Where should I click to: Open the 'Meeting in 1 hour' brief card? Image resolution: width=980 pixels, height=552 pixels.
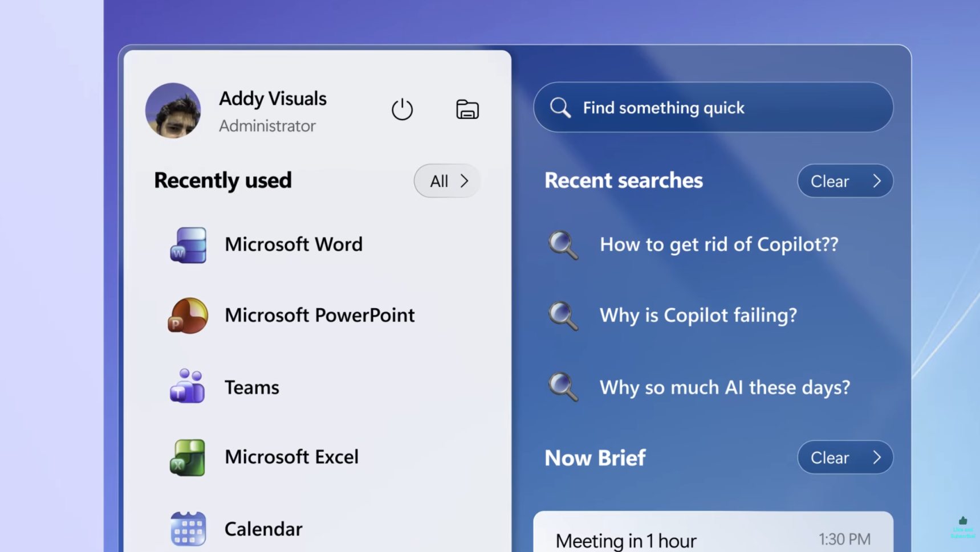[x=713, y=535]
